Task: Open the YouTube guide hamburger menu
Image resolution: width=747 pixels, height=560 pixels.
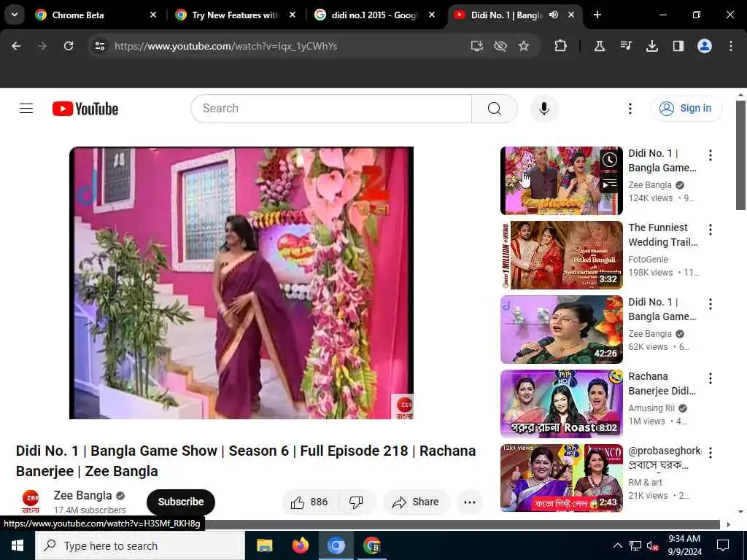Action: pos(26,109)
